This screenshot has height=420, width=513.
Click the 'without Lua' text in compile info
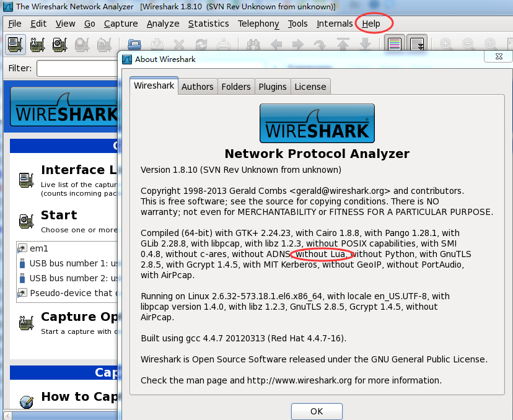(x=320, y=254)
